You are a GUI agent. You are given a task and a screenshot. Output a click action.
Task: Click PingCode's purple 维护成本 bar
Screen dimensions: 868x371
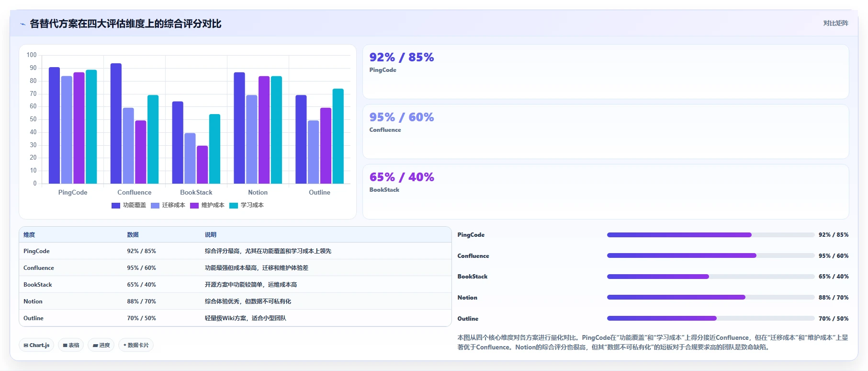click(x=79, y=128)
